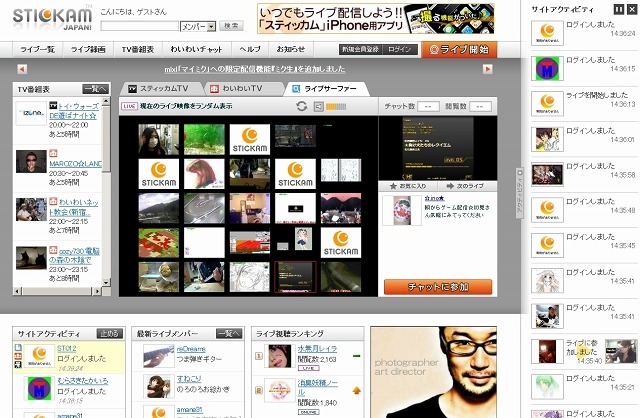The image size is (640, 418).
Task: Select the green aquarium thumbnail in live grid
Action: [204, 140]
